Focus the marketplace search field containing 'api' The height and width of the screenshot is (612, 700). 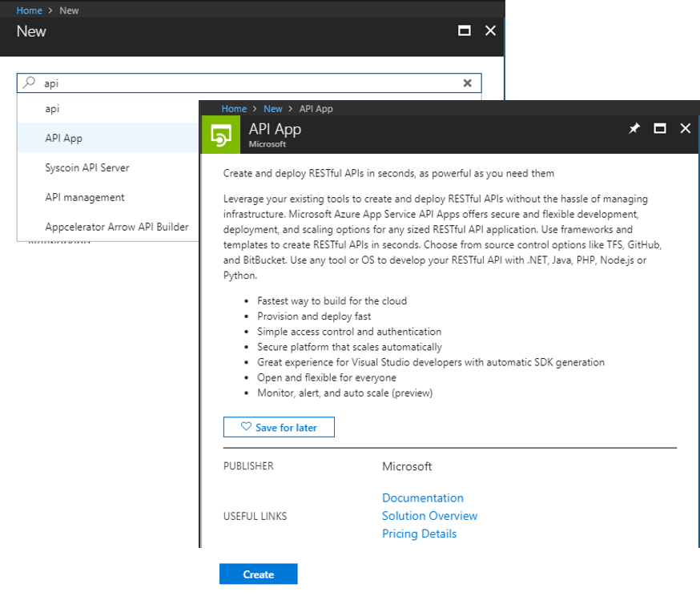[x=249, y=83]
